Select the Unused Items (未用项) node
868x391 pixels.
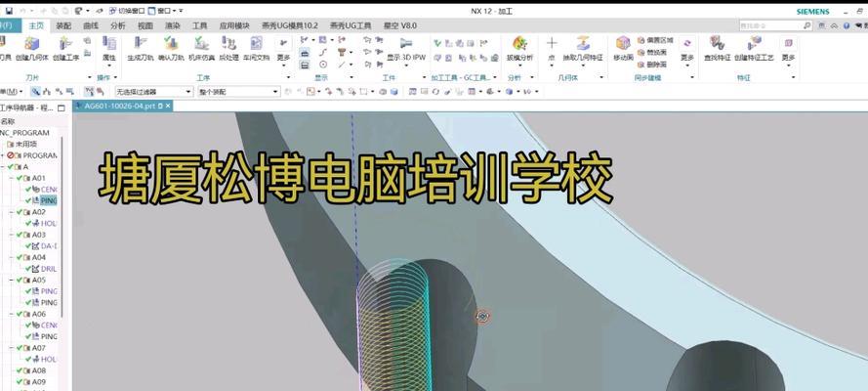click(26, 144)
